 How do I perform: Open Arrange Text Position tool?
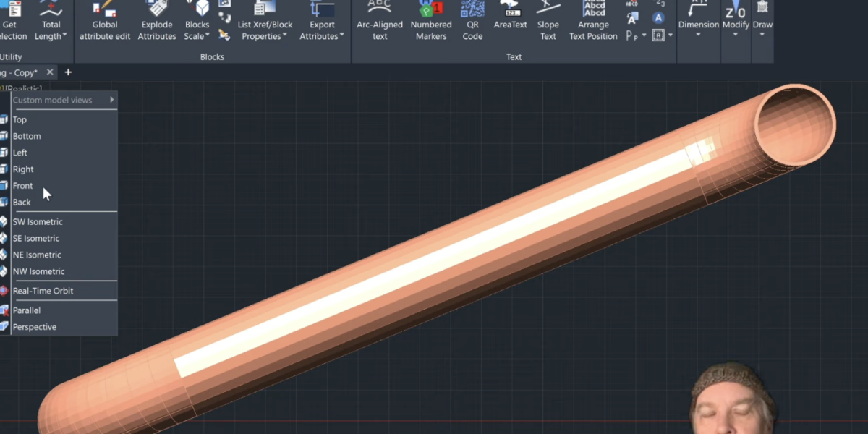coord(593,22)
